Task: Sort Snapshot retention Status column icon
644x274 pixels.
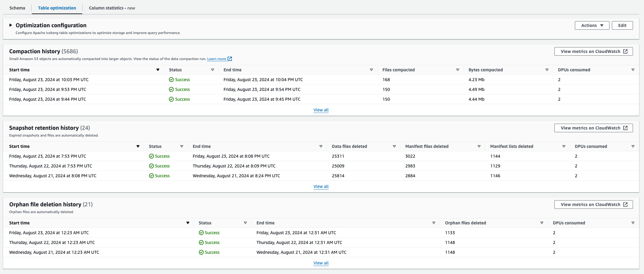Action: (182, 146)
